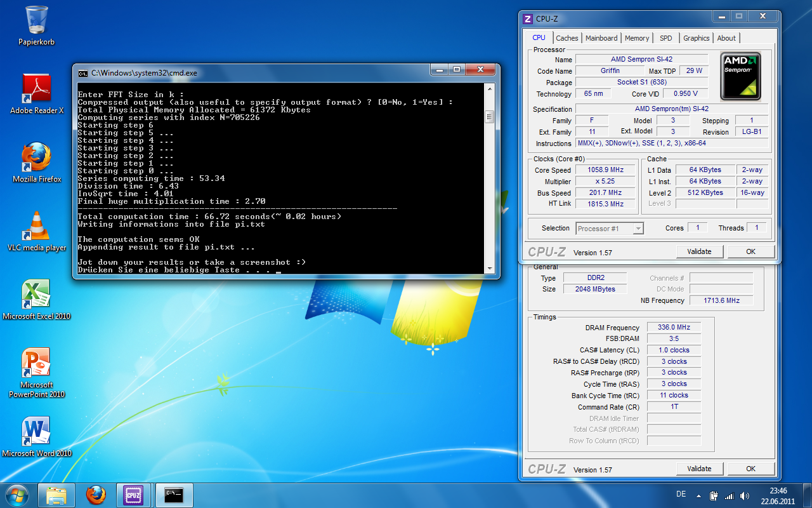Open the power/battery icon in tray
The height and width of the screenshot is (508, 812).
(714, 495)
